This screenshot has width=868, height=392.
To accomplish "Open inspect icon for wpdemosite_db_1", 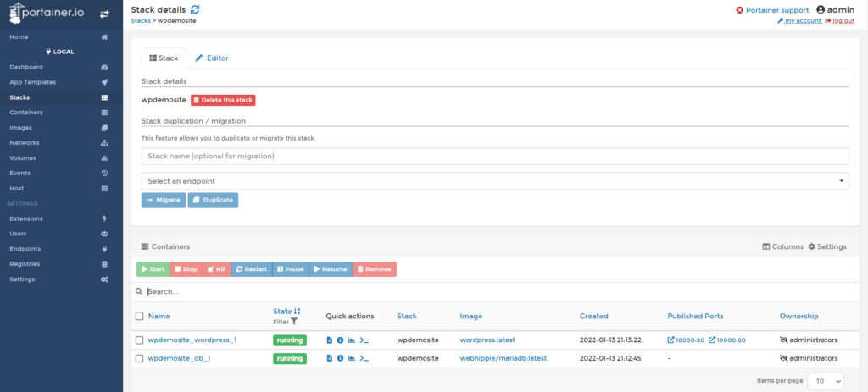I will click(x=340, y=358).
